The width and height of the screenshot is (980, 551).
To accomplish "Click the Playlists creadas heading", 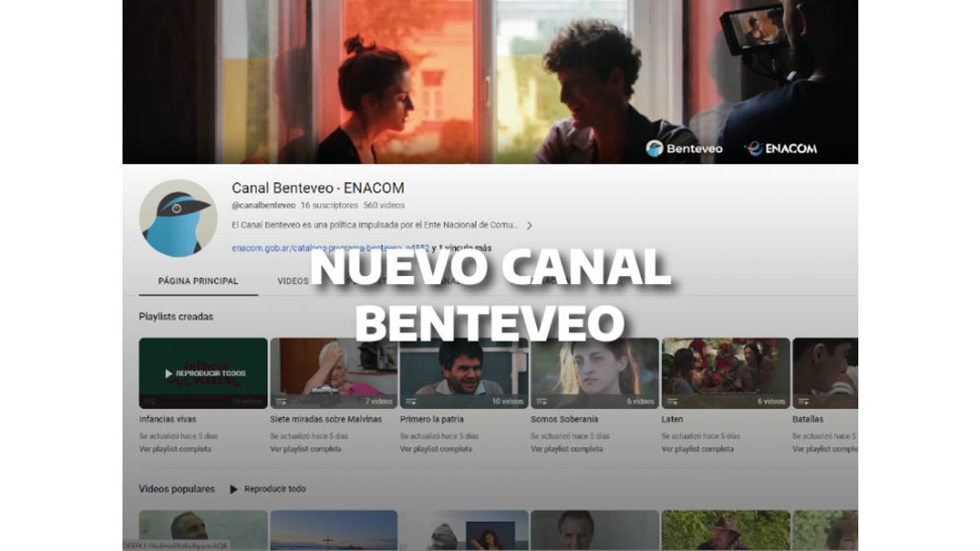I will click(x=176, y=316).
